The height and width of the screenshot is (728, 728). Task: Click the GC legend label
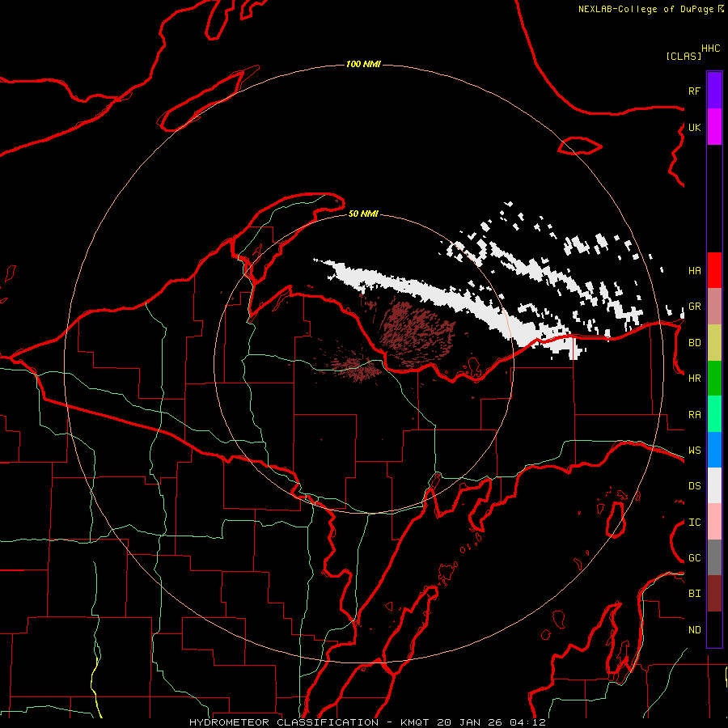[x=694, y=558]
